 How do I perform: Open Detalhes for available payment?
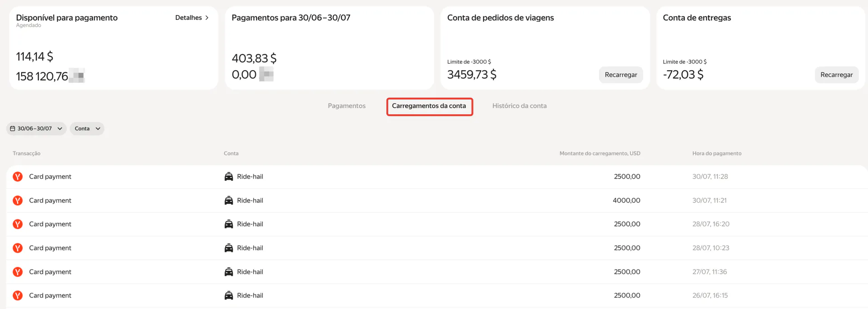(x=192, y=18)
